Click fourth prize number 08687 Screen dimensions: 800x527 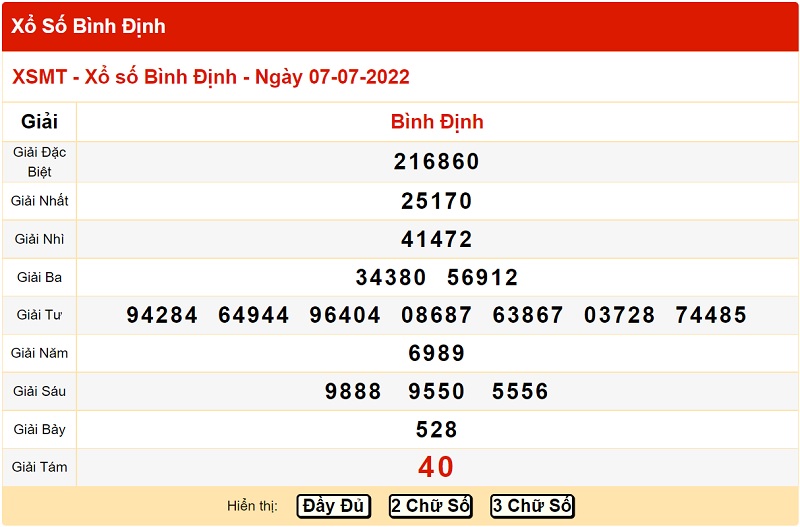(437, 315)
